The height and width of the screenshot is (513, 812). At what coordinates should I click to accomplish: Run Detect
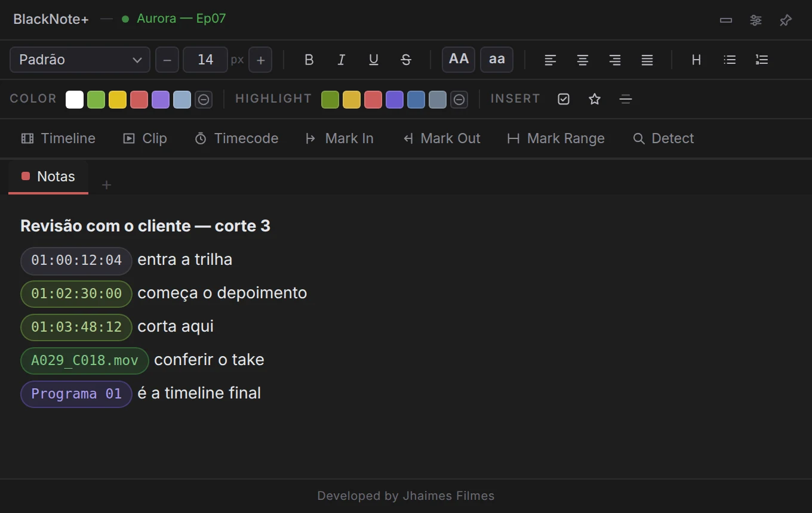tap(663, 138)
